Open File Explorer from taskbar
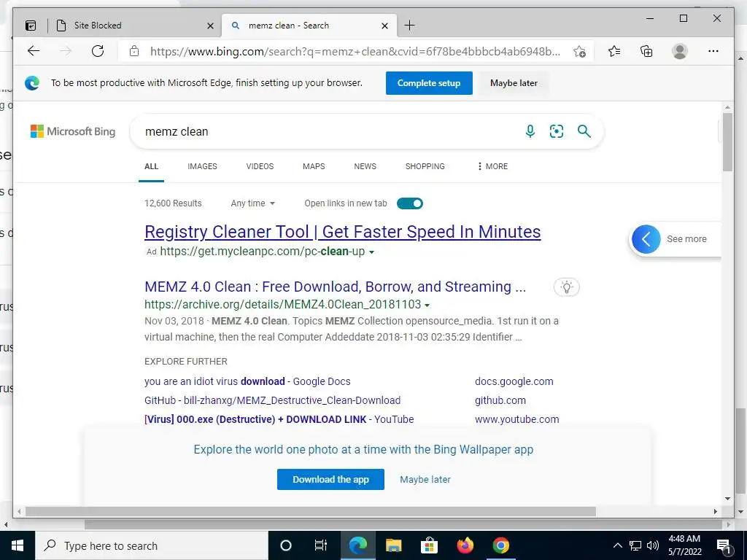This screenshot has height=560, width=747. coord(393,545)
